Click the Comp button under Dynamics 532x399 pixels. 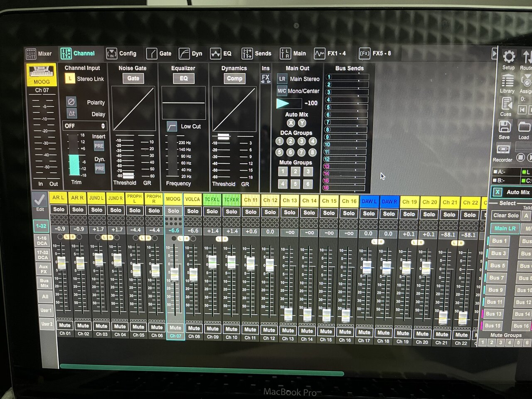coord(234,79)
